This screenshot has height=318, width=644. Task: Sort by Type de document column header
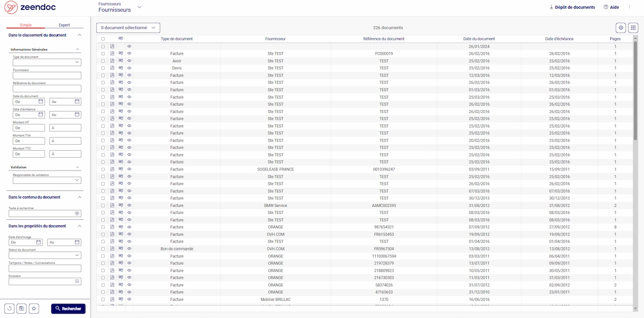tap(177, 39)
